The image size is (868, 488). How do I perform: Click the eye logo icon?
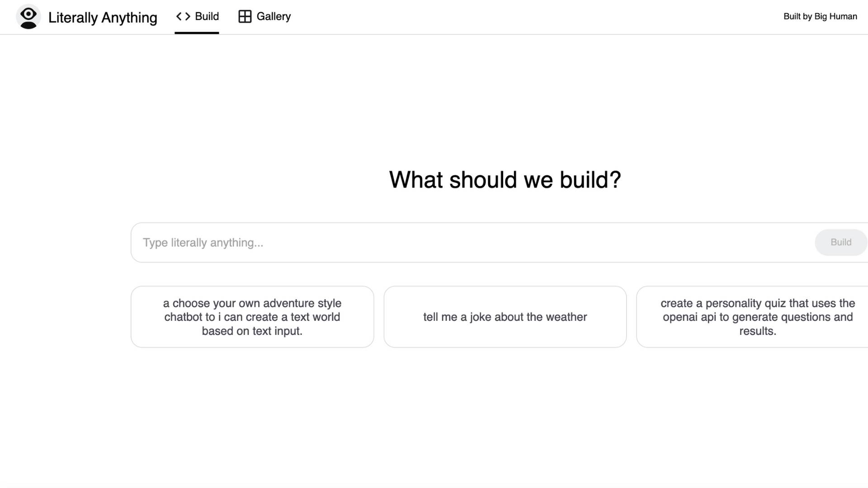click(28, 17)
